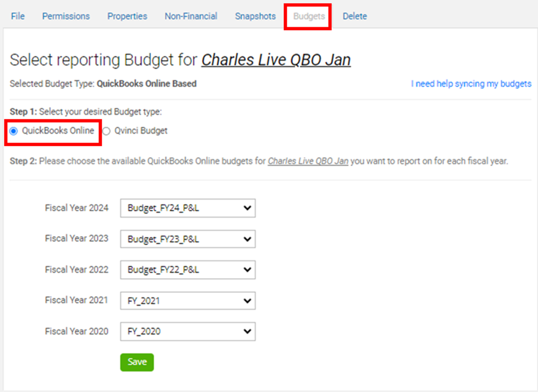This screenshot has height=392, width=538.
Task: Click the 'Fiscal Year 2023' label
Action: pos(76,238)
